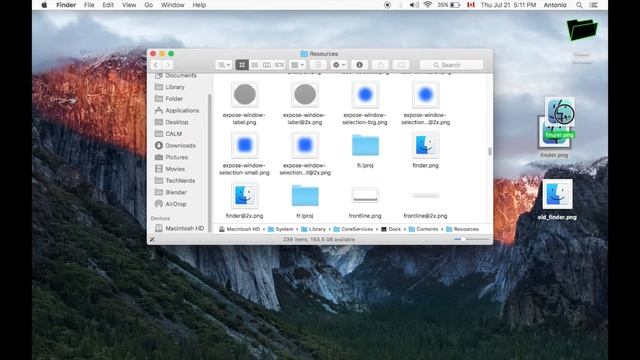The width and height of the screenshot is (640, 360).
Task: Select the finder@2x.png file icon
Action: 244,195
